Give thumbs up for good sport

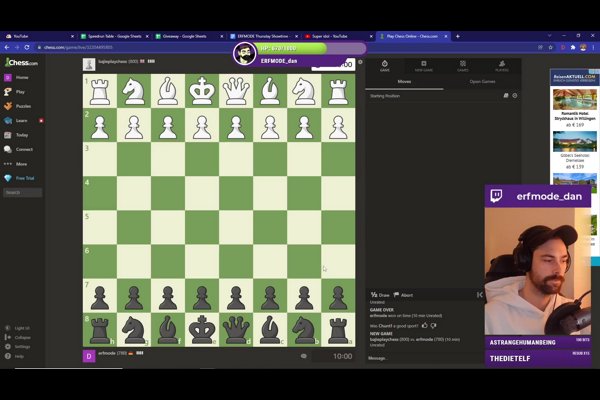424,325
